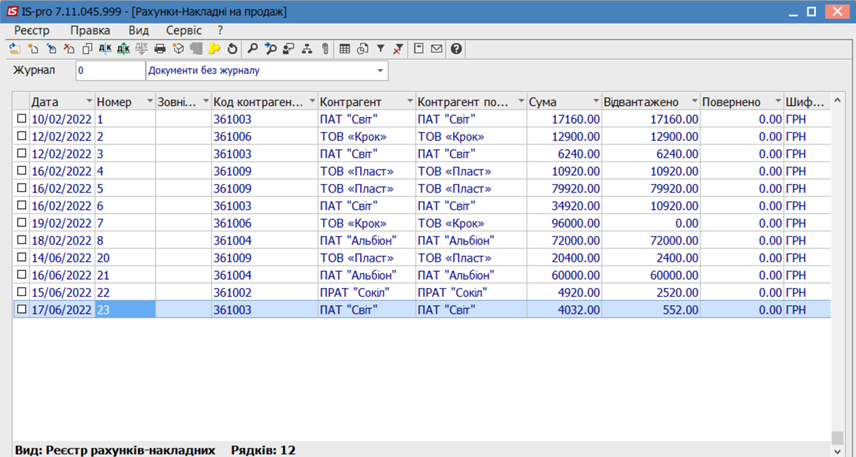Click the green ДК postings icon
The width and height of the screenshot is (856, 457).
(x=123, y=49)
